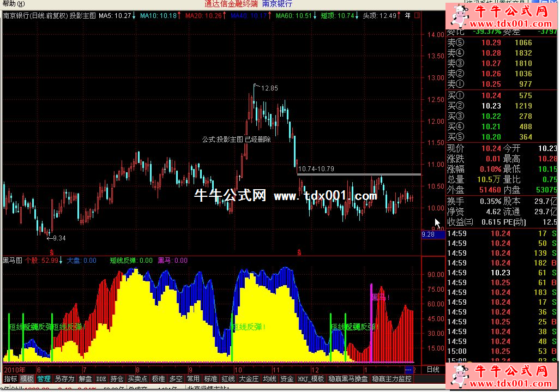560x392 pixels.
Task: Click the 黑马图 sub-chart label
Action: (13, 260)
